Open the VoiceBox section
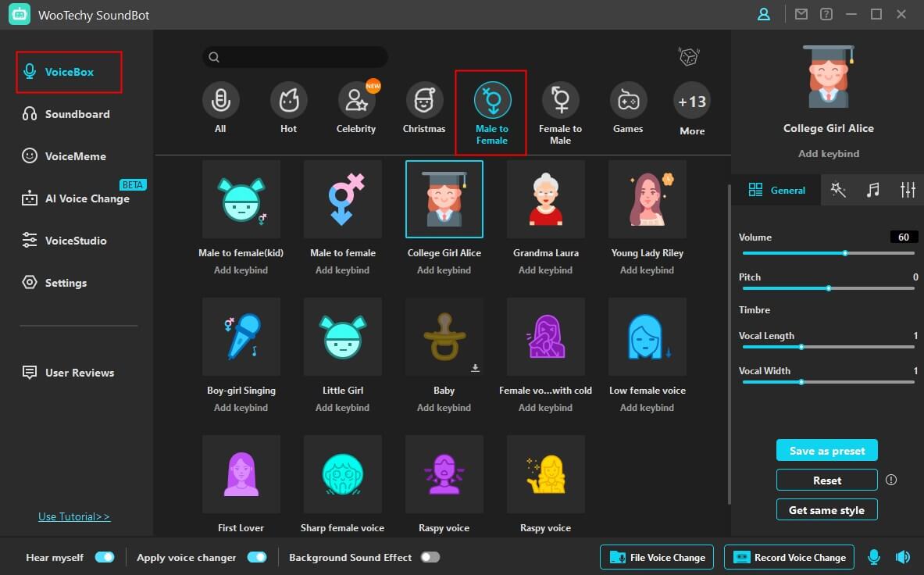Image resolution: width=924 pixels, height=575 pixels. click(69, 72)
